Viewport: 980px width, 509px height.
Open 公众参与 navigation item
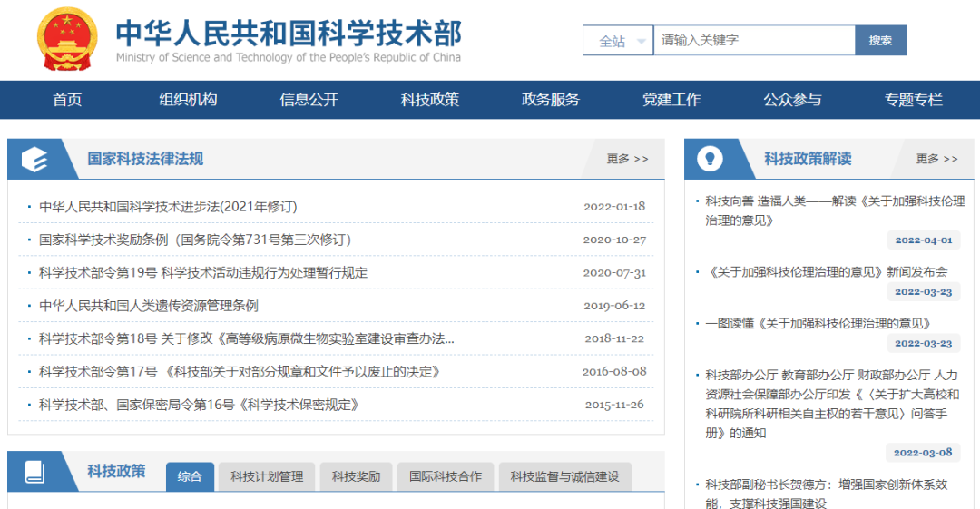pos(792,100)
